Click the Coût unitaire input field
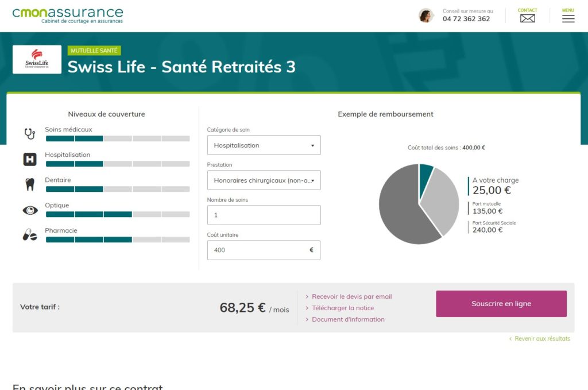This screenshot has height=390, width=588. pos(264,250)
